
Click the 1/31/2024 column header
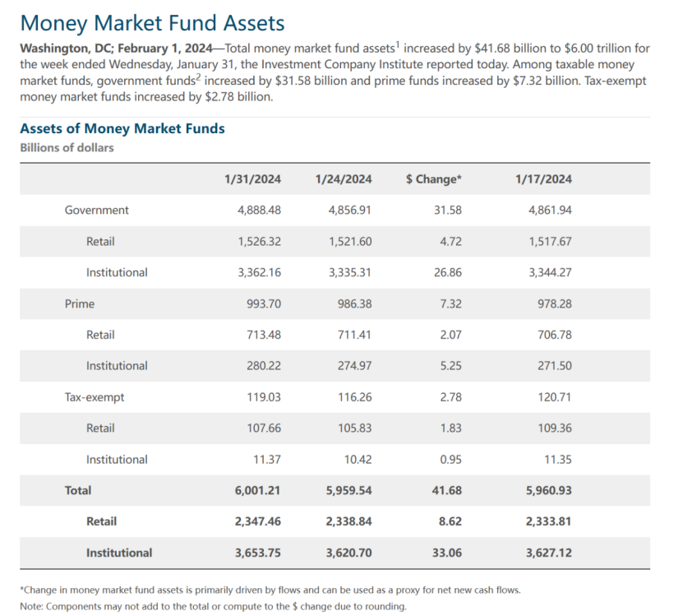[252, 179]
